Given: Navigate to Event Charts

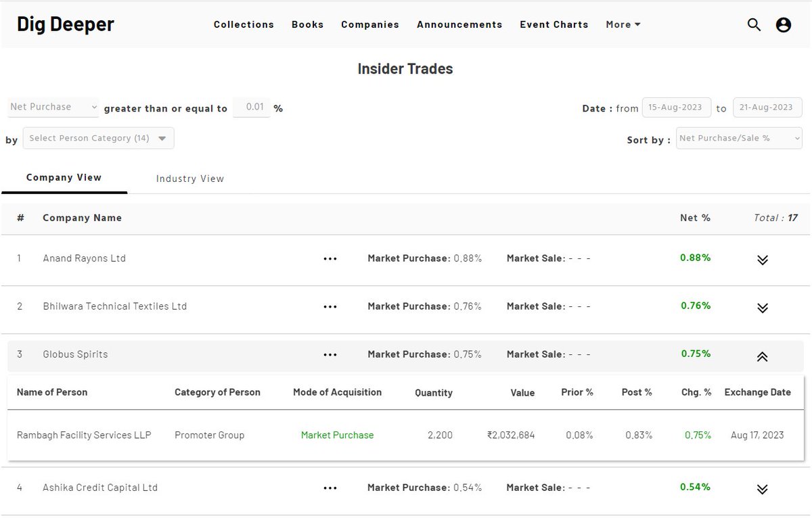Looking at the screenshot, I should pos(554,24).
